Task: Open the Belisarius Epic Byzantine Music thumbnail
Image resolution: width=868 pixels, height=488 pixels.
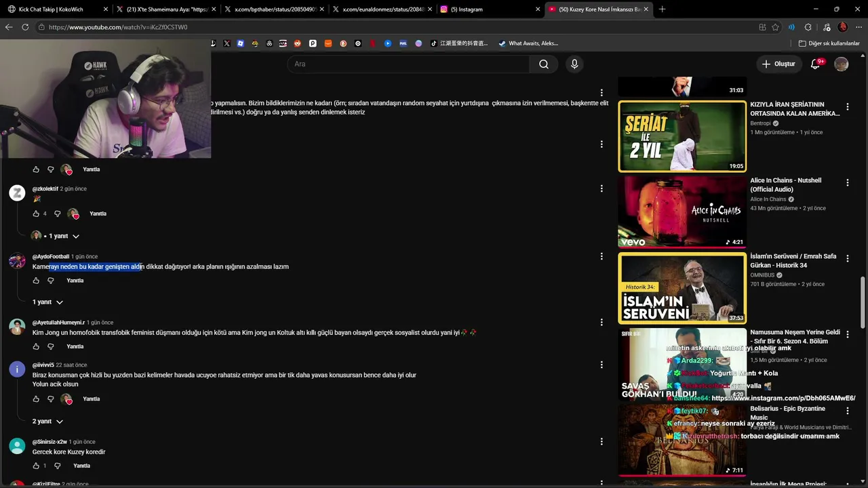Action: tap(682, 440)
